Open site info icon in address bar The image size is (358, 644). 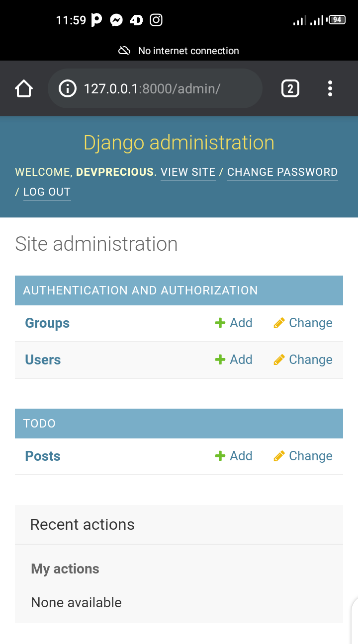(x=68, y=89)
